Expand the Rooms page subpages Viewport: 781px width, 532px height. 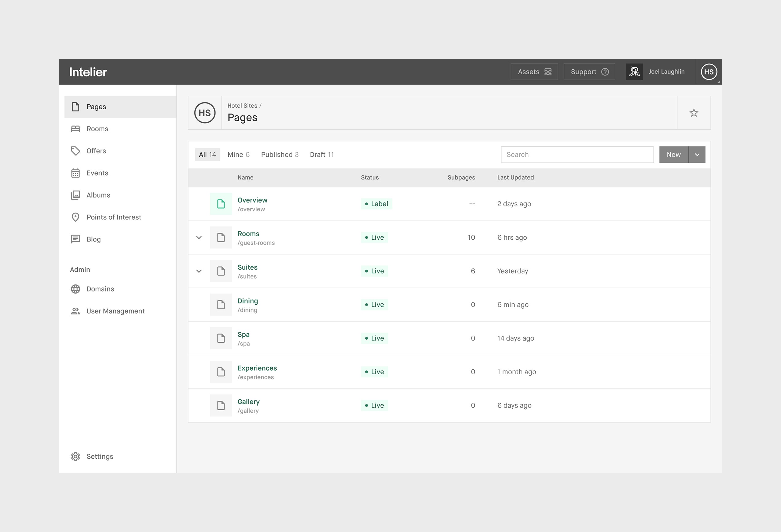click(199, 237)
